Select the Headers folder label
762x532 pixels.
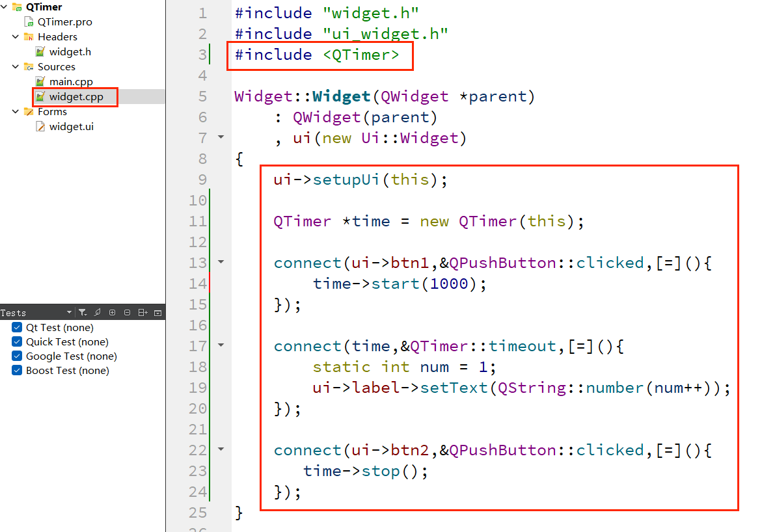tap(57, 37)
